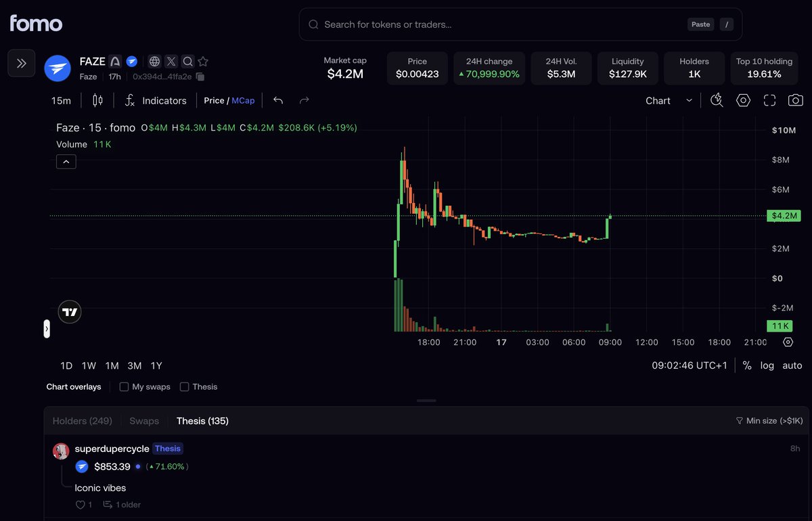The image size is (812, 521).
Task: Open the 15m interval selector
Action: point(61,101)
